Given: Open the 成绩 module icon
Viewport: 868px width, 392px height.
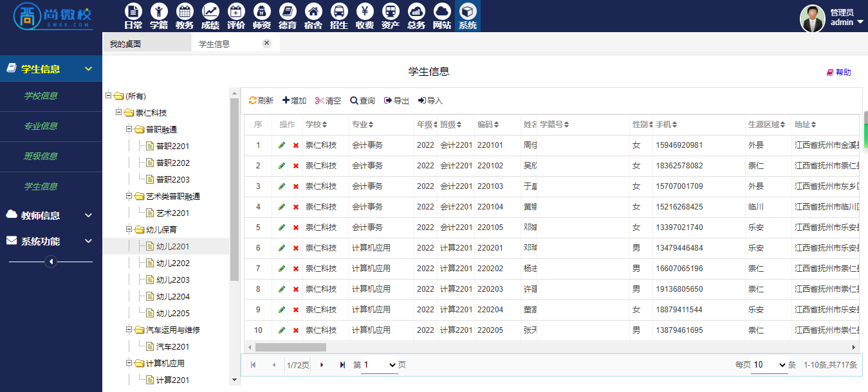Looking at the screenshot, I should 210,16.
